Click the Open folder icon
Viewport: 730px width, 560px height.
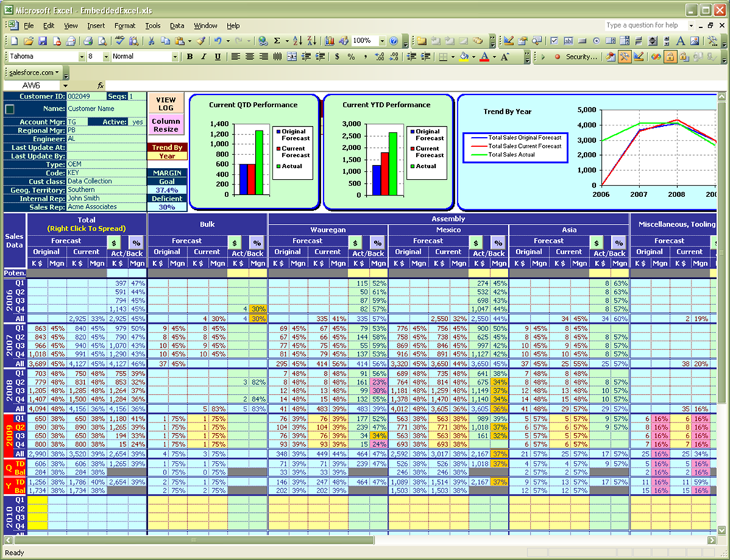pos(28,41)
